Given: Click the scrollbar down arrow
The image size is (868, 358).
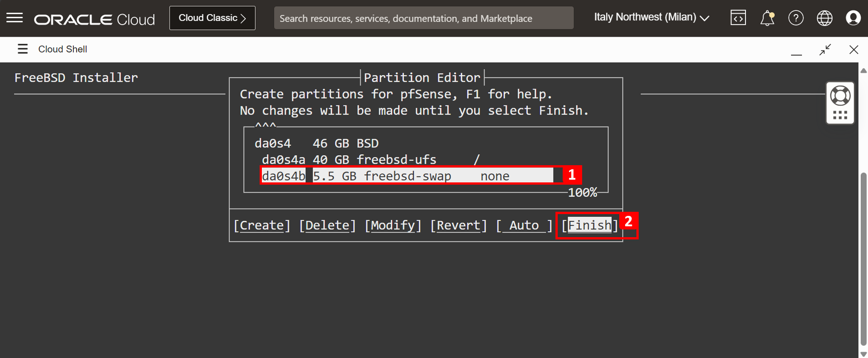Looking at the screenshot, I should 863,354.
